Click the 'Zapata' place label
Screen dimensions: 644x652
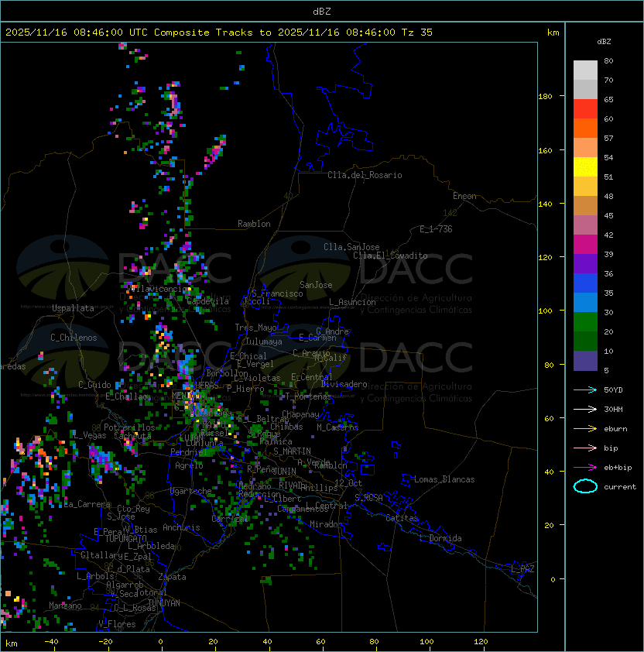pos(172,577)
